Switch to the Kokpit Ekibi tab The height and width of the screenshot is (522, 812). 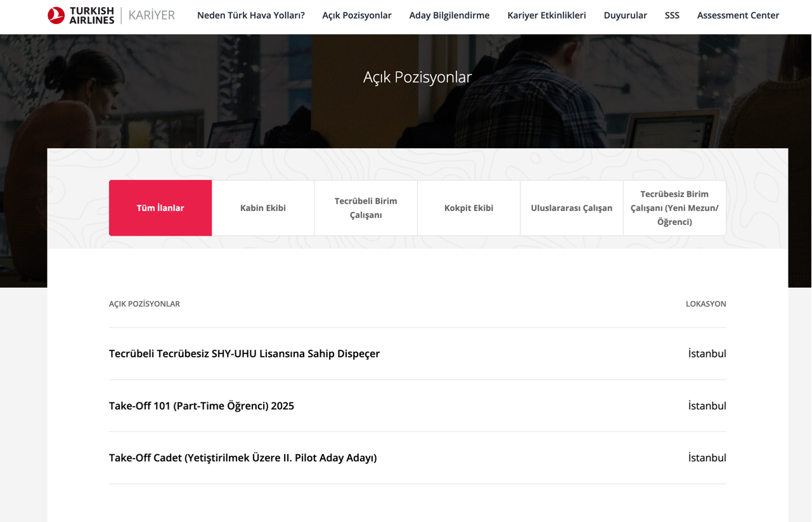[x=468, y=208]
